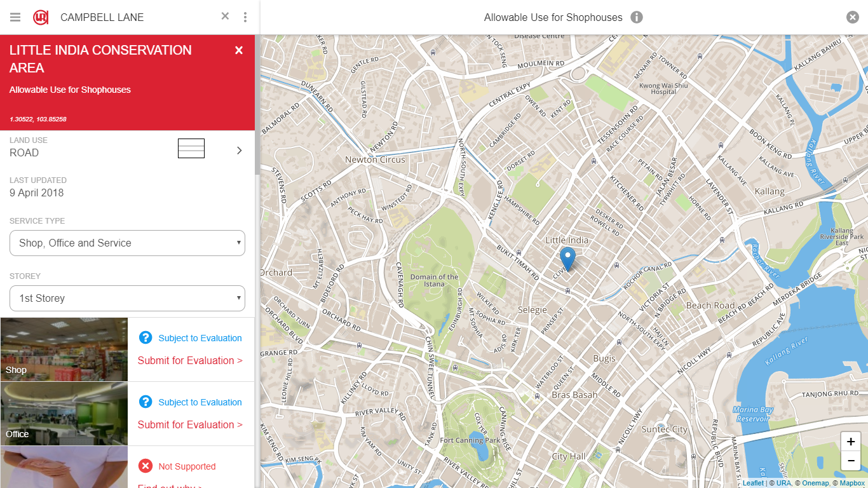This screenshot has height=488, width=868.
Task: Submit Office use for evaluation
Action: point(190,424)
